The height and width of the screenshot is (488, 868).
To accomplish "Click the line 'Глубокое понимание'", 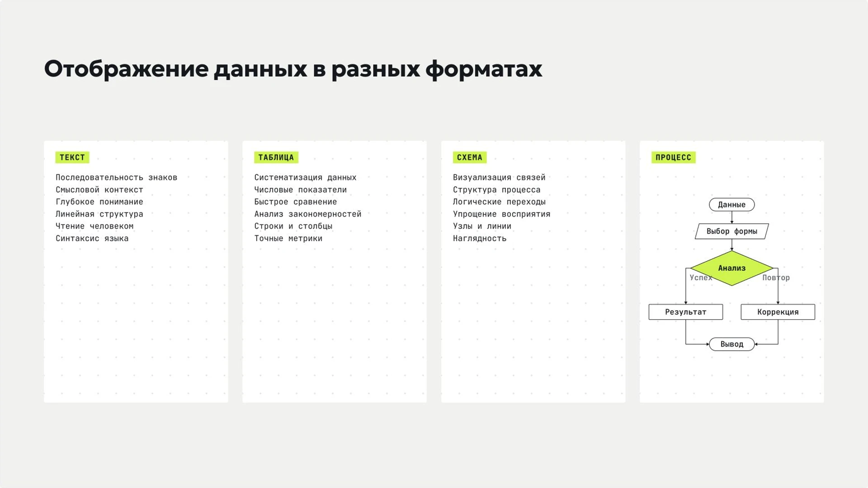I will pos(99,202).
